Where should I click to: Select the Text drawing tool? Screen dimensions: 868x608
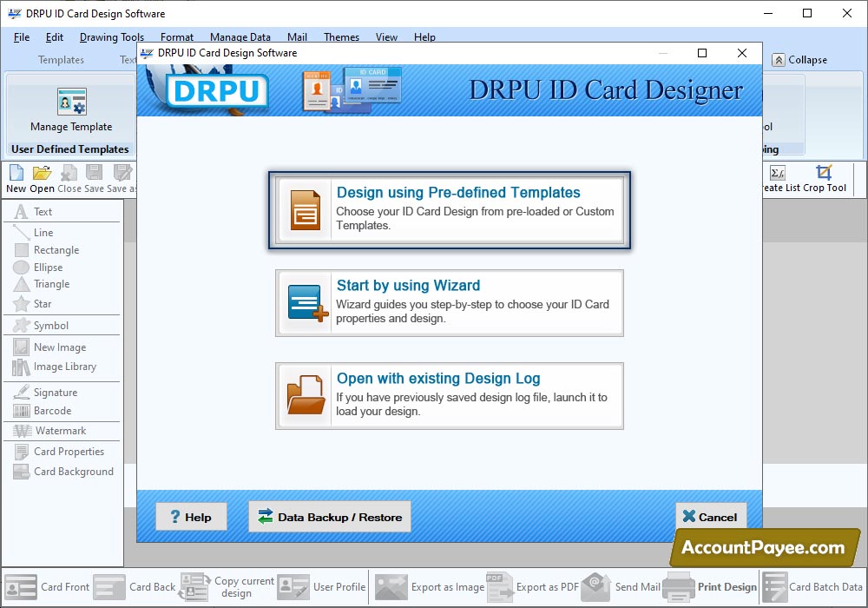pos(33,212)
